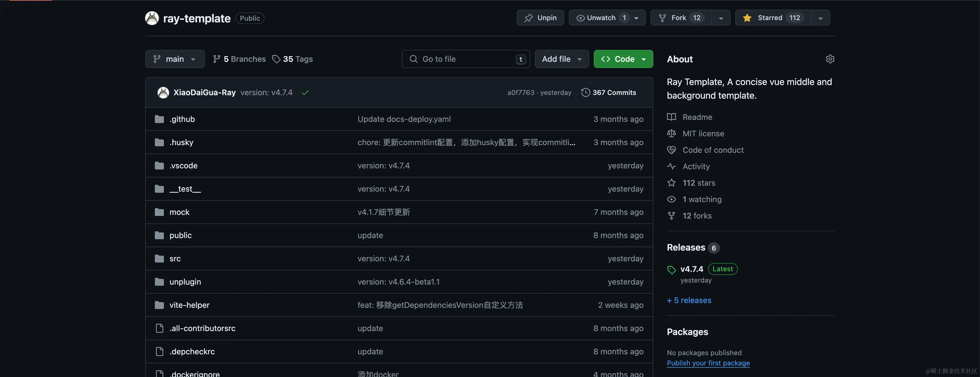Click the src folder icon
The width and height of the screenshot is (980, 377).
click(x=159, y=258)
